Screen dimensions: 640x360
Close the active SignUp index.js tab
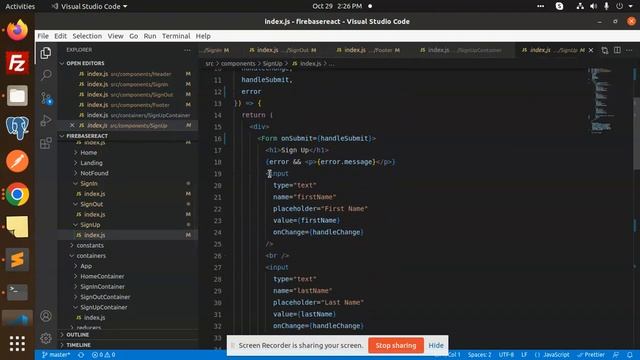pos(591,50)
